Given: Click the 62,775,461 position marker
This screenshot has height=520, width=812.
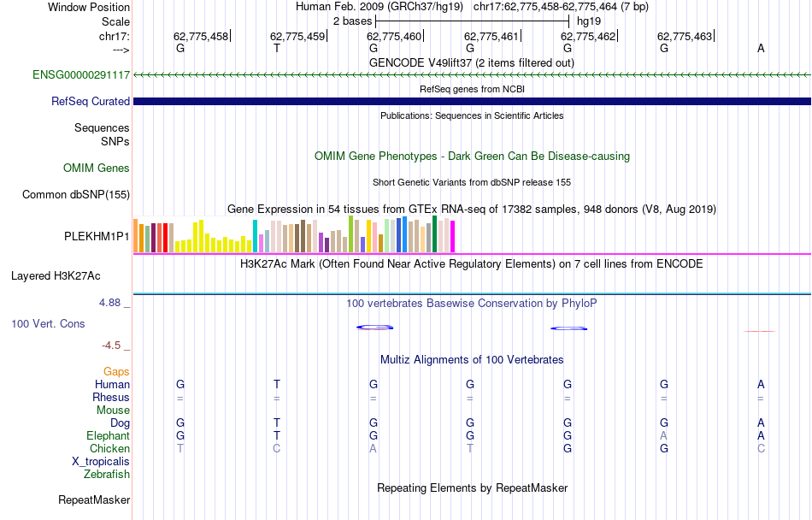Looking at the screenshot, I should coord(491,36).
